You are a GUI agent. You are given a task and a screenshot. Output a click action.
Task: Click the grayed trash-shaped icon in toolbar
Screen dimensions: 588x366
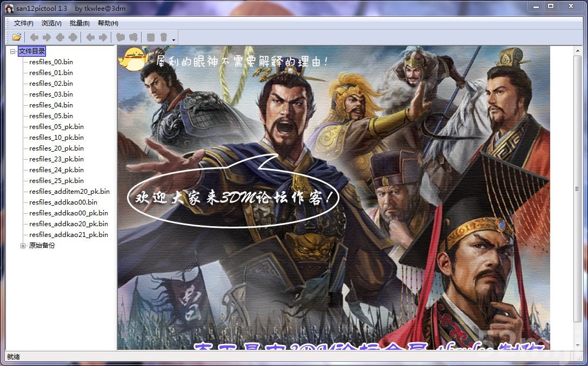coord(163,37)
